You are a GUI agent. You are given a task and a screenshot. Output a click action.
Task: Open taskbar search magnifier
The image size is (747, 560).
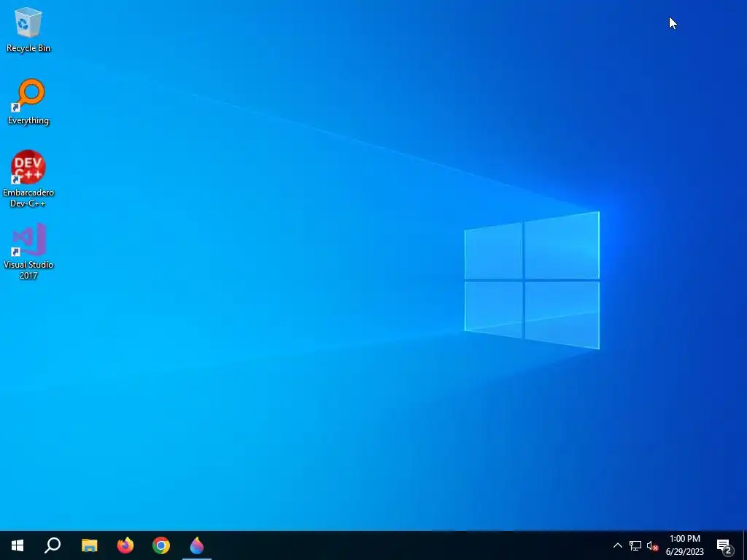(x=53, y=545)
